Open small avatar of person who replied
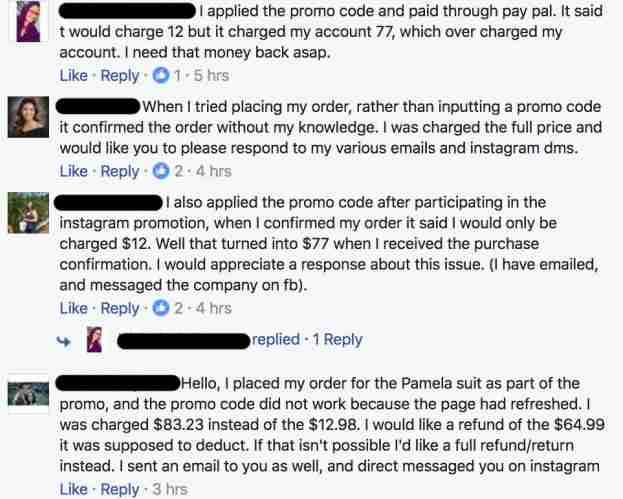Screen dimensions: 623x499 (95, 339)
